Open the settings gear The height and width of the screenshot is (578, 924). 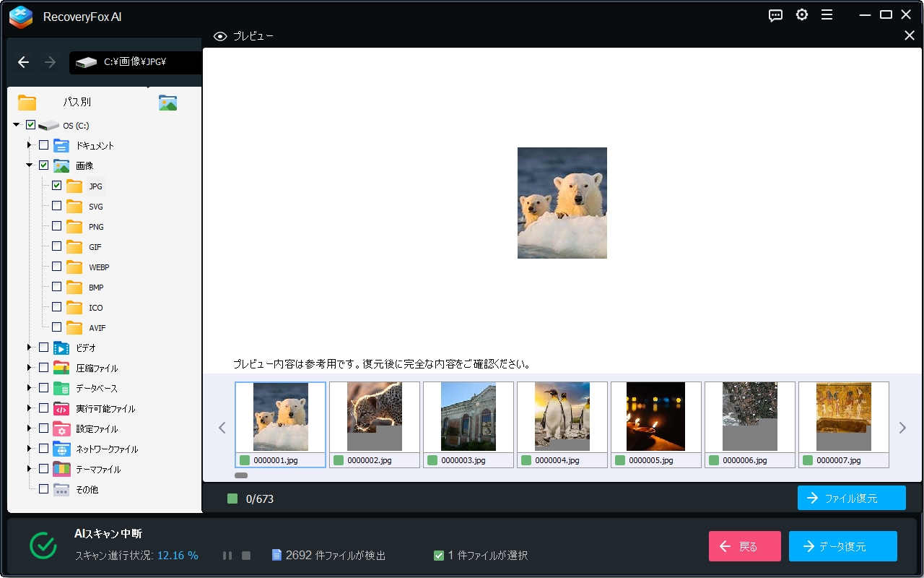[x=801, y=14]
